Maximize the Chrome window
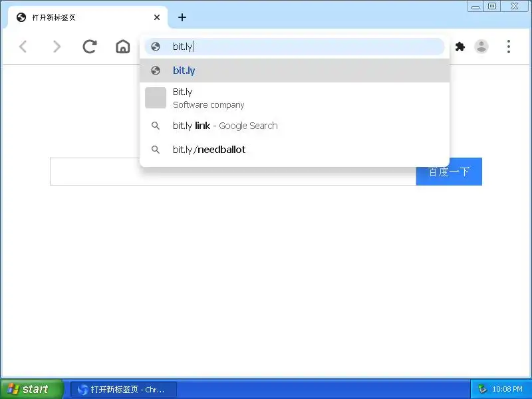The image size is (532, 399). [x=492, y=7]
